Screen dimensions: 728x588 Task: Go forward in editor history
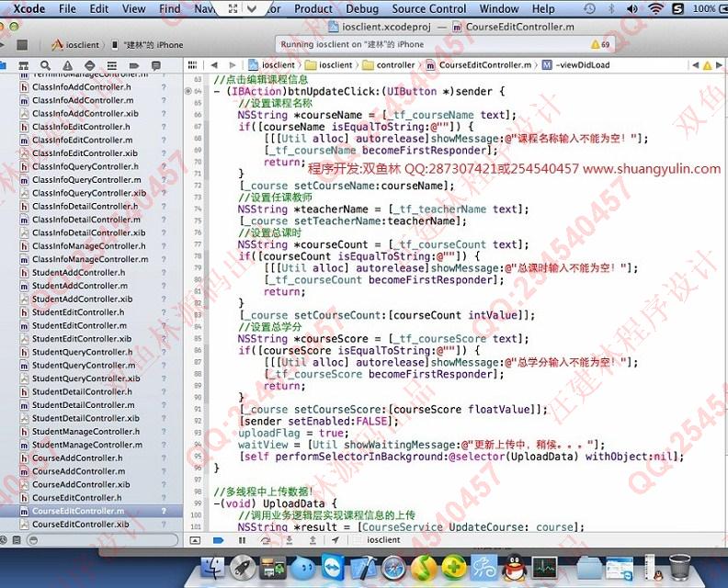(233, 65)
